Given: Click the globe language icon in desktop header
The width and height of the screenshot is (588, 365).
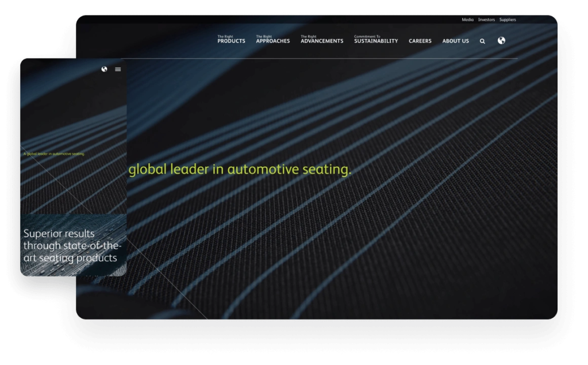Looking at the screenshot, I should pyautogui.click(x=501, y=40).
